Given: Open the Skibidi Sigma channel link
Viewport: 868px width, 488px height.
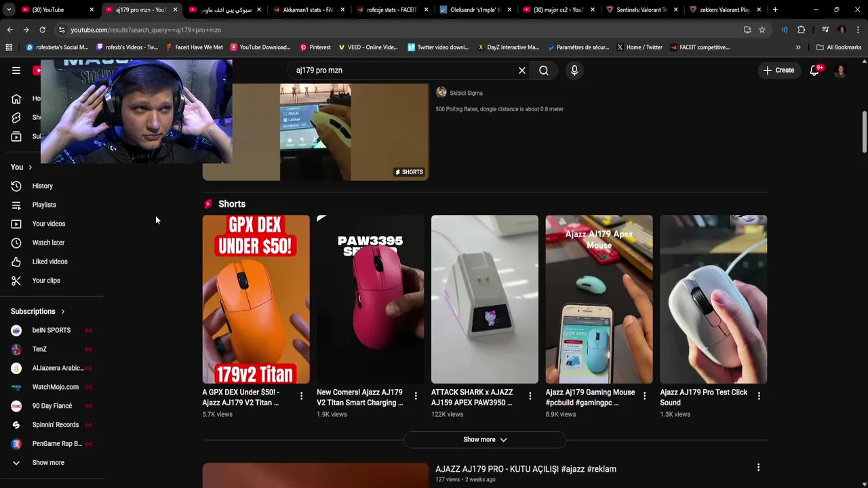Looking at the screenshot, I should (466, 93).
